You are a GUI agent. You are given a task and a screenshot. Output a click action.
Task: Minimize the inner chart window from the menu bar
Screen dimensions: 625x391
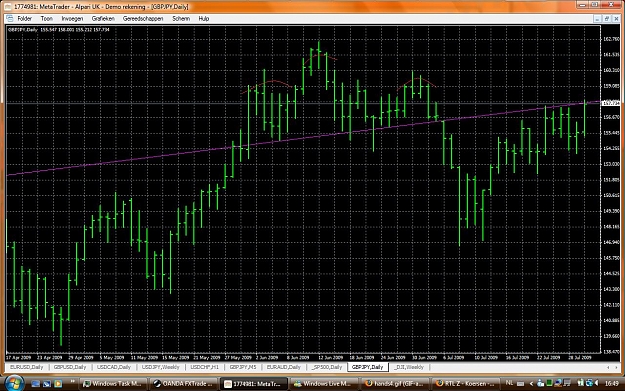click(597, 19)
